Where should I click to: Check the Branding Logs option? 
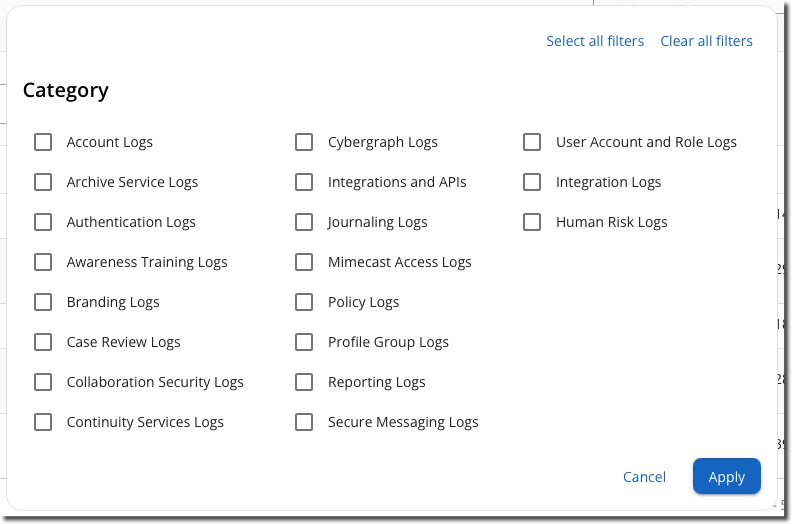pos(43,302)
